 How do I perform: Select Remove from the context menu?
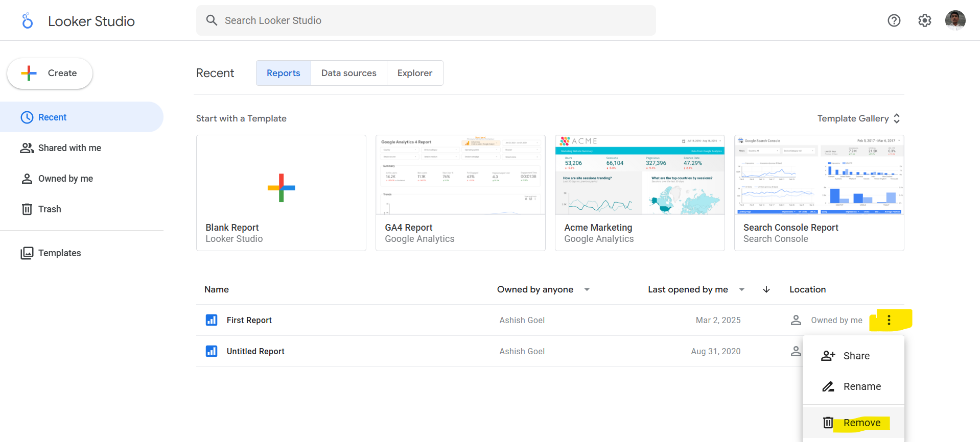[861, 423]
